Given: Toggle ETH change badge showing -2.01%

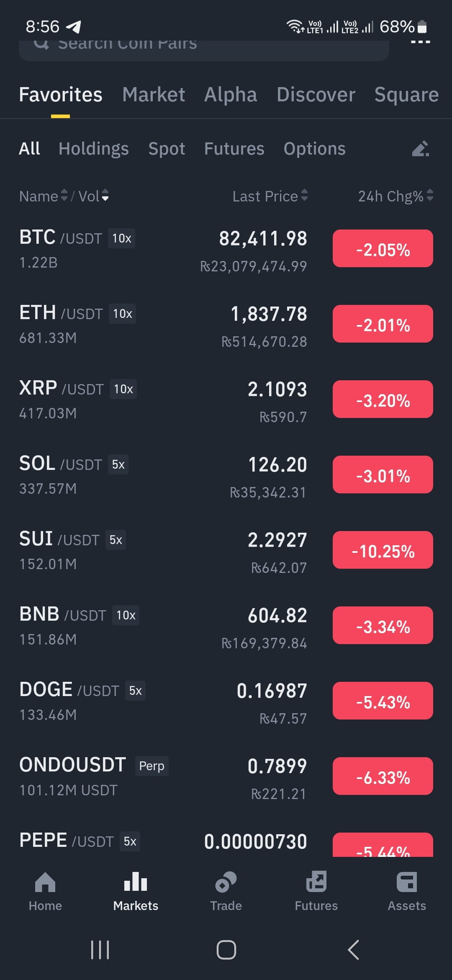Looking at the screenshot, I should click(383, 324).
